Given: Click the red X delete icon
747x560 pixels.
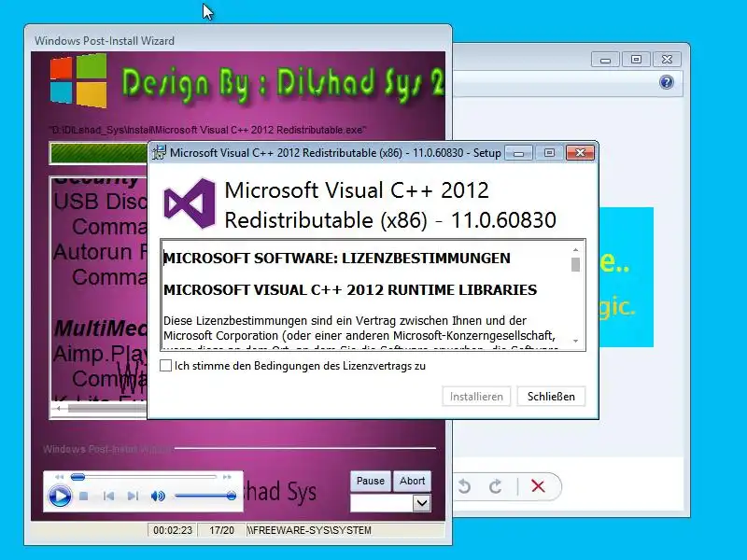Looking at the screenshot, I should point(538,486).
